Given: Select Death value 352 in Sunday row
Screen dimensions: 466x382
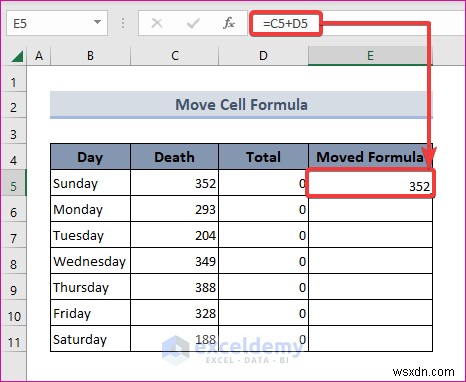Looking at the screenshot, I should pos(175,183).
